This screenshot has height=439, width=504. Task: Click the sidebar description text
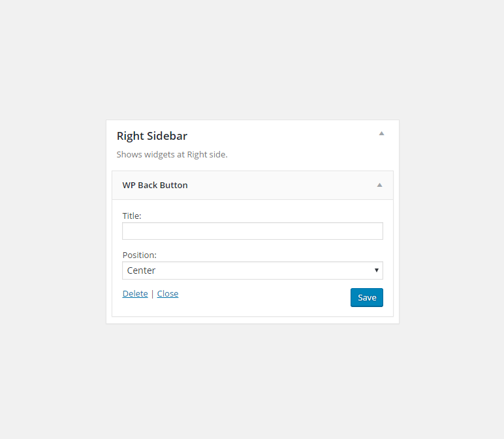[172, 155]
